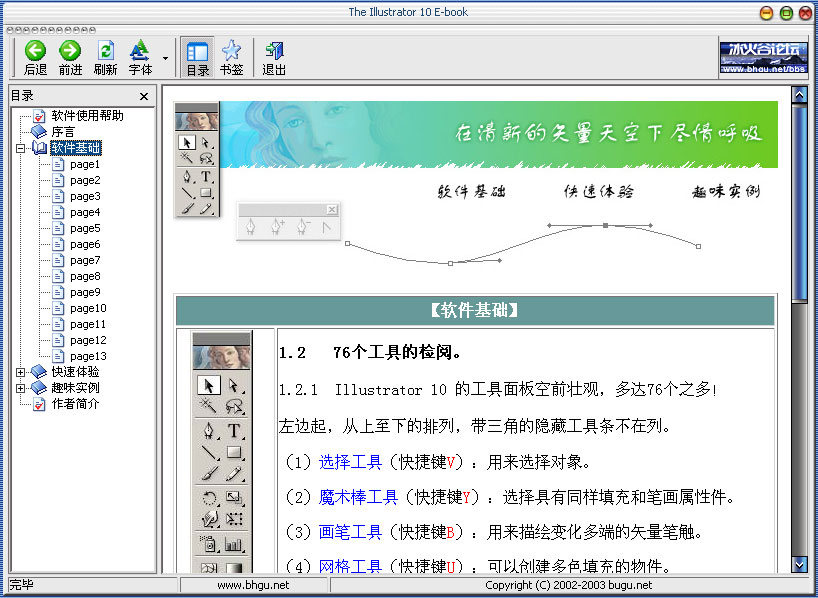Click the Pencil tool in large toolbox
The height and width of the screenshot is (598, 818).
pos(234,473)
